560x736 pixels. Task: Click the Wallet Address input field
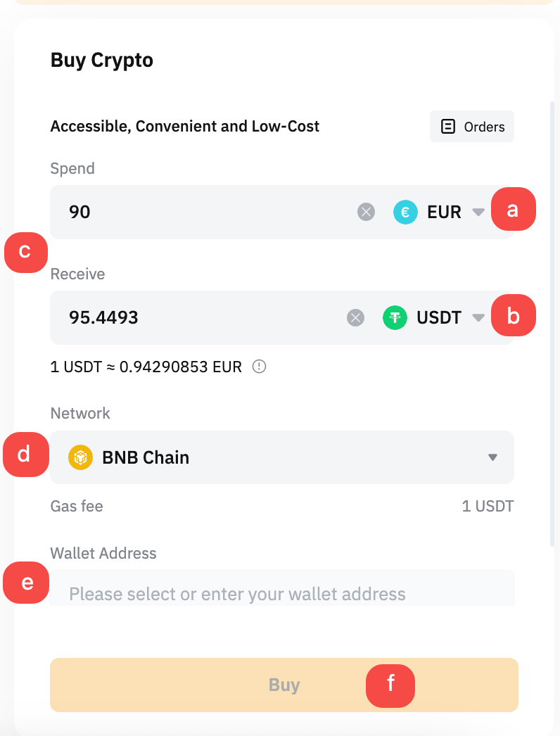point(282,589)
